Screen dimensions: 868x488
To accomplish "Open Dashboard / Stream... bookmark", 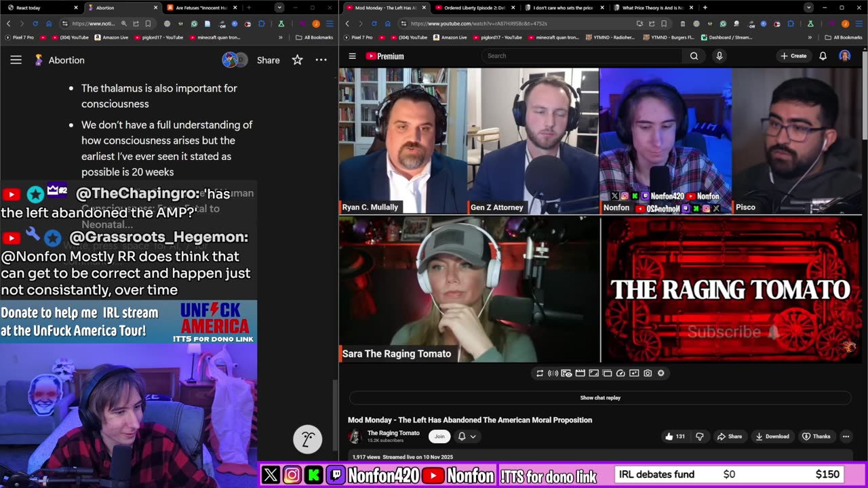I will click(x=726, y=37).
